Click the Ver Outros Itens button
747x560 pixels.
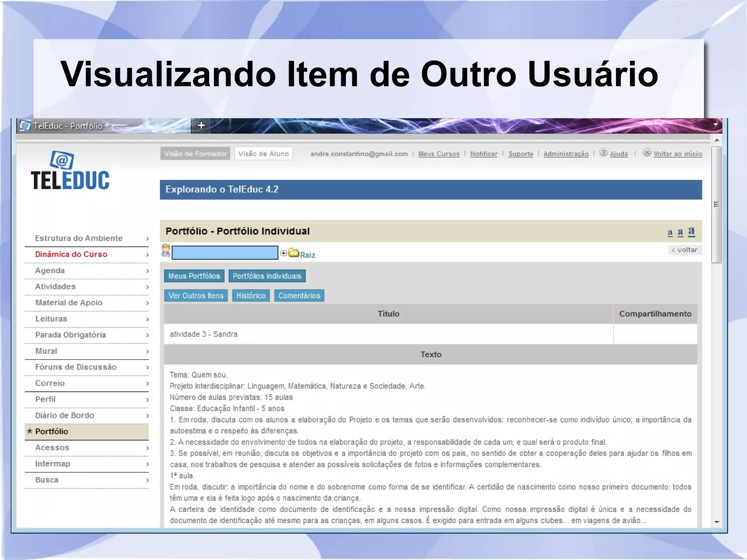tap(196, 296)
